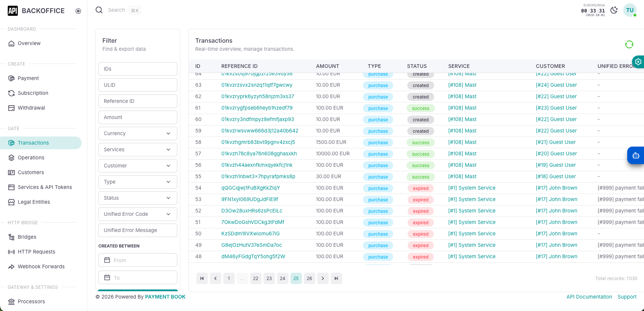Collapse sidebar using circle toggle icon
644x311 pixels.
click(x=78, y=11)
